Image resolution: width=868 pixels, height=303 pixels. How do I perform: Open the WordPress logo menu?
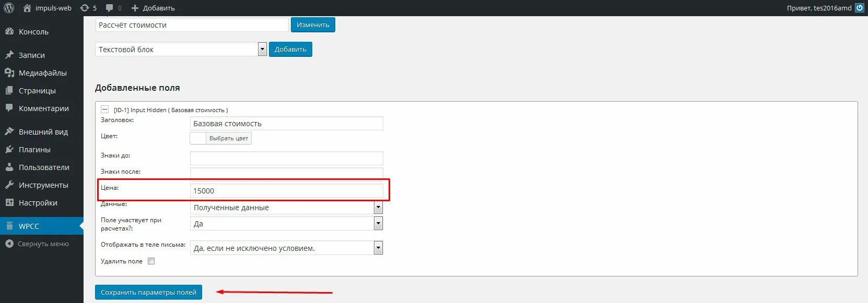9,8
